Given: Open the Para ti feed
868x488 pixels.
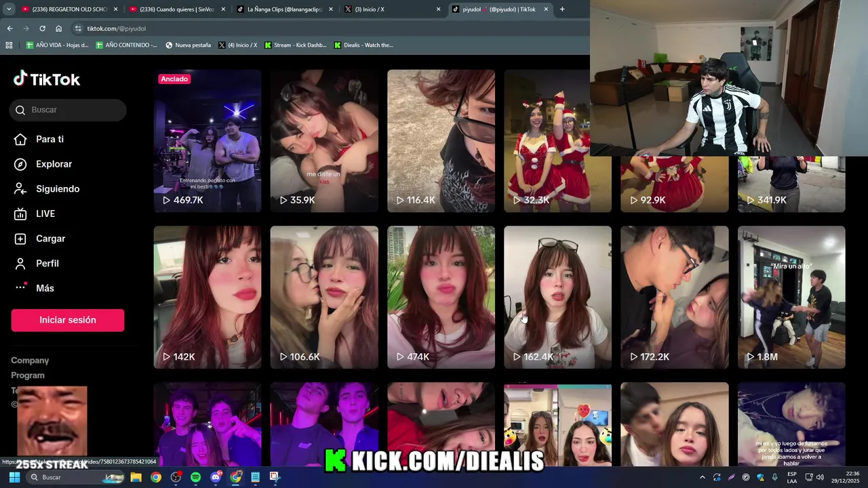Looking at the screenshot, I should pos(39,139).
